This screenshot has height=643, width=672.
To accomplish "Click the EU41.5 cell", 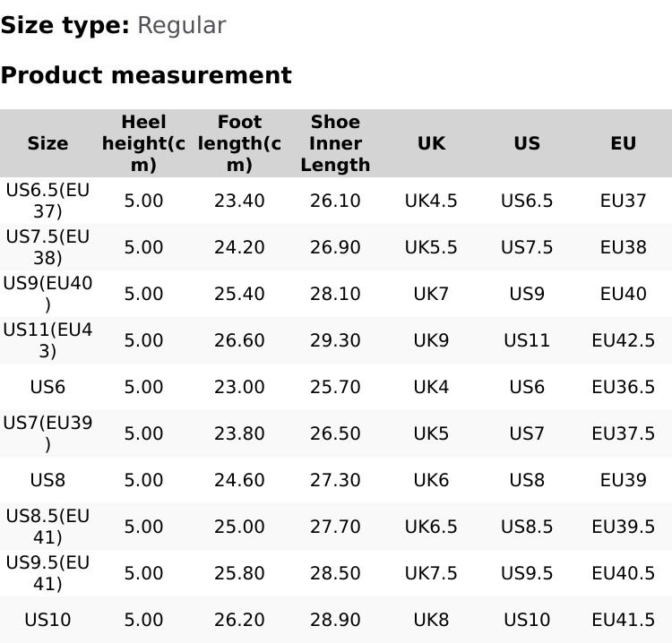I will (x=623, y=620).
